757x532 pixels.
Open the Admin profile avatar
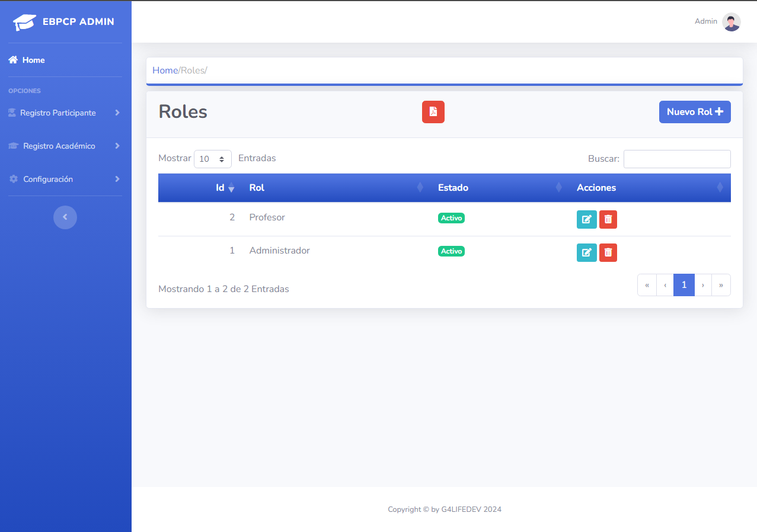pos(731,21)
